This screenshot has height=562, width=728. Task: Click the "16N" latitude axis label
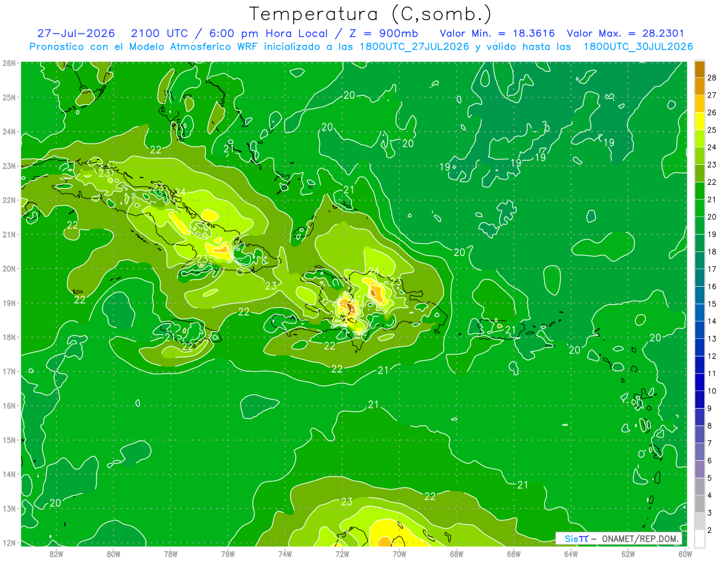pyautogui.click(x=9, y=406)
